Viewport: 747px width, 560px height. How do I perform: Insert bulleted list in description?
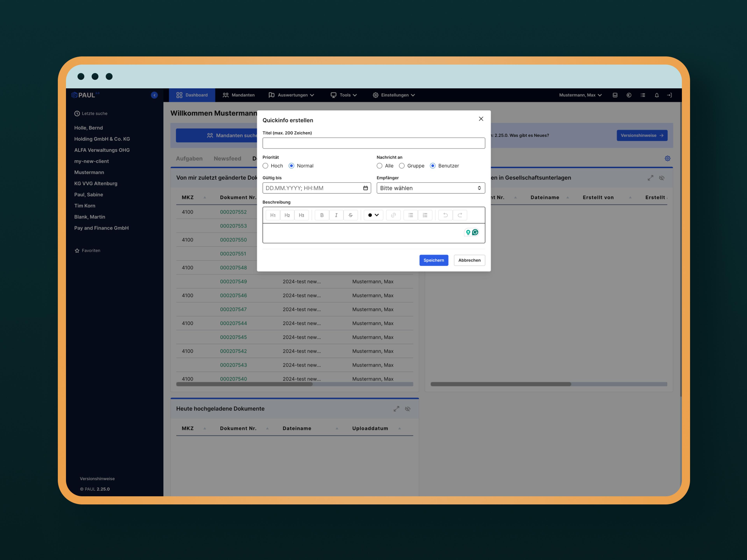tap(411, 215)
